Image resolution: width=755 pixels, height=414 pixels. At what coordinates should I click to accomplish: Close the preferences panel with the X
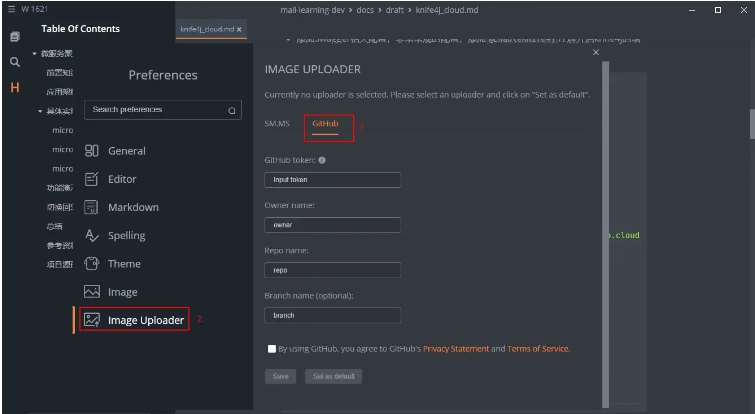click(596, 52)
